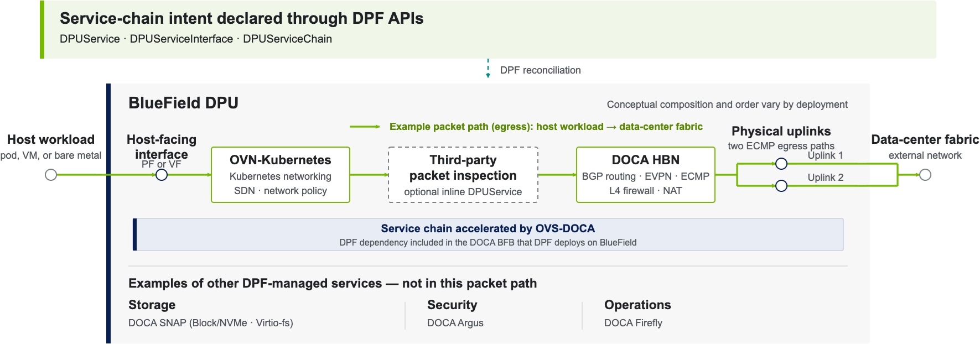Click the Host workload label
The width and height of the screenshot is (980, 344).
pyautogui.click(x=51, y=139)
